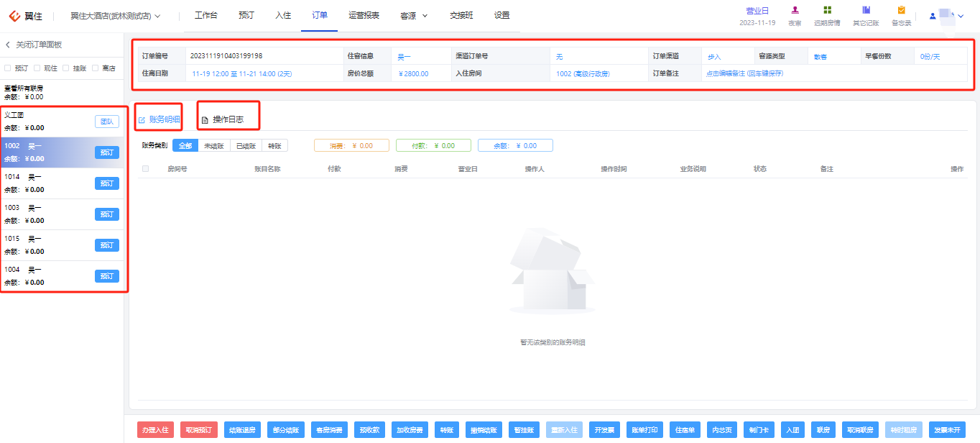Viewport: 980px width, 443px height.
Task: Click the edit icon beside 账务明细
Action: tap(142, 119)
